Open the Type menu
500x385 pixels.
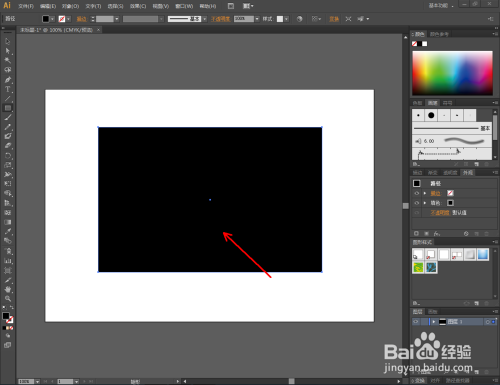pyautogui.click(x=93, y=6)
